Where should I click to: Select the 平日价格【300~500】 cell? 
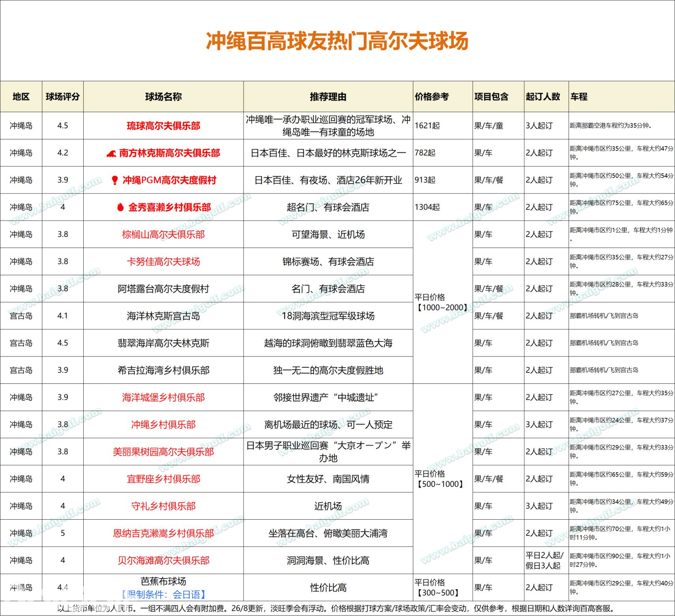click(x=443, y=588)
